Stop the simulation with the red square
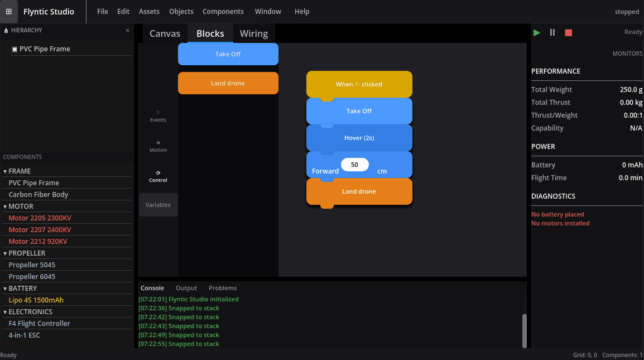Image resolution: width=644 pixels, height=360 pixels. tap(569, 32)
